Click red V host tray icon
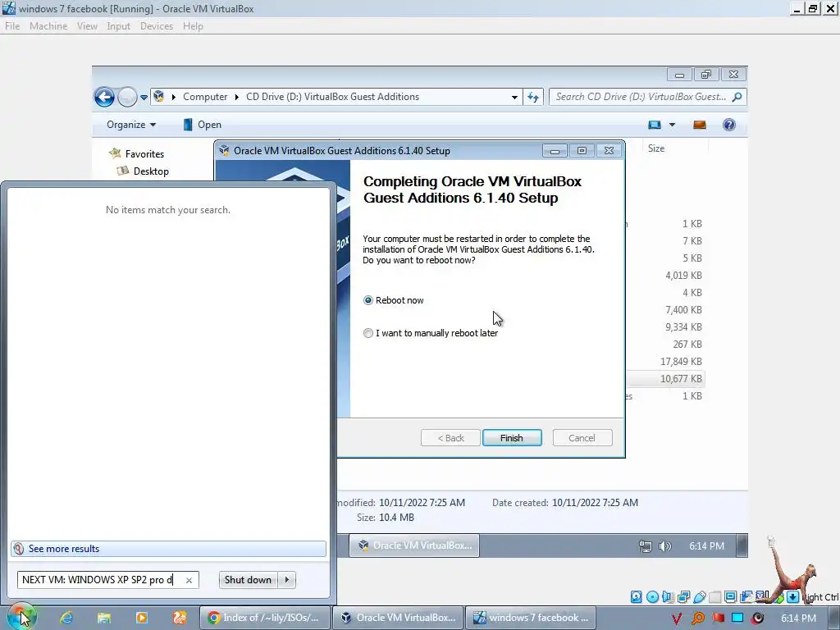 [x=677, y=619]
